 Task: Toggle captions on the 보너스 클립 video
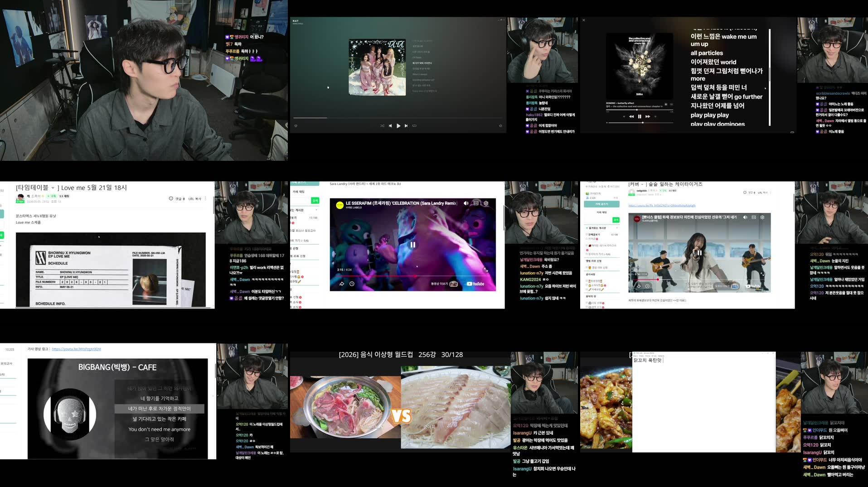click(x=754, y=217)
